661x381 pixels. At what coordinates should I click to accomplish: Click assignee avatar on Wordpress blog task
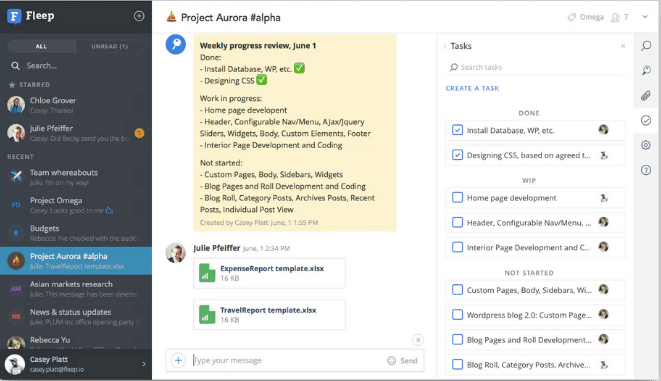tap(604, 314)
